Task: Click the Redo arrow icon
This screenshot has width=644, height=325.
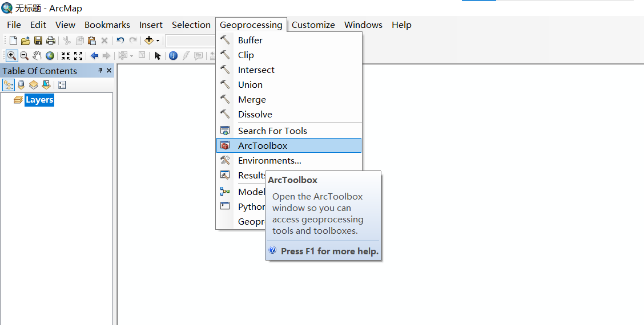Action: click(133, 40)
